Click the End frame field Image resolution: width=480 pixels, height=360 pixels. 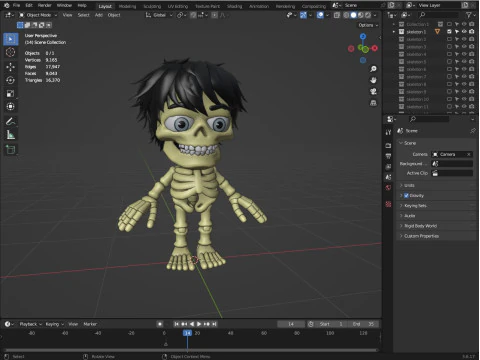(x=364, y=324)
